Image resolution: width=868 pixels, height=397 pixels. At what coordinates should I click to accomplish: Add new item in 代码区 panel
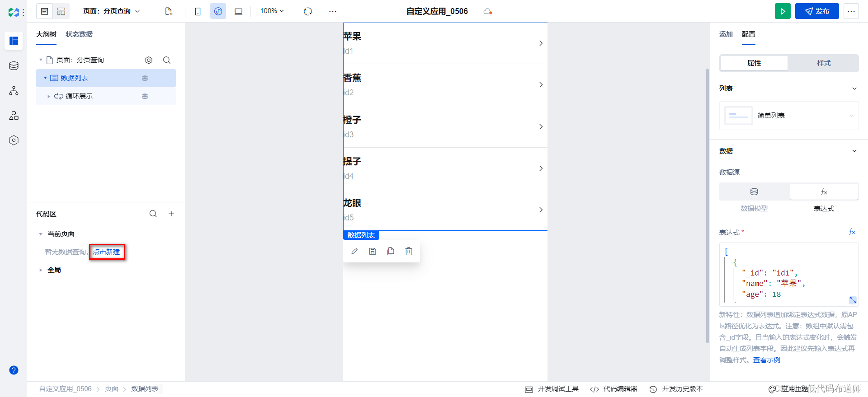click(x=171, y=214)
